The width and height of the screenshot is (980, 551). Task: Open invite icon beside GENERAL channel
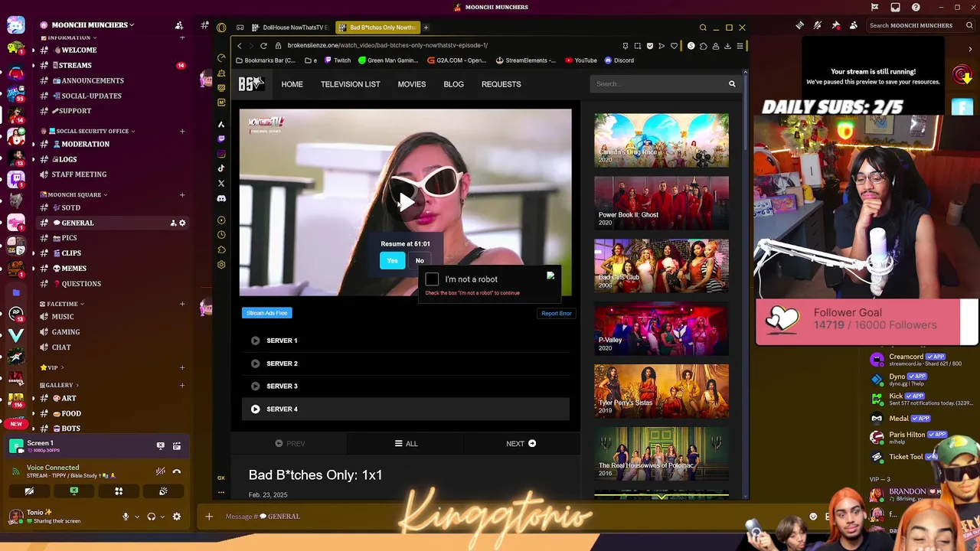pyautogui.click(x=173, y=223)
